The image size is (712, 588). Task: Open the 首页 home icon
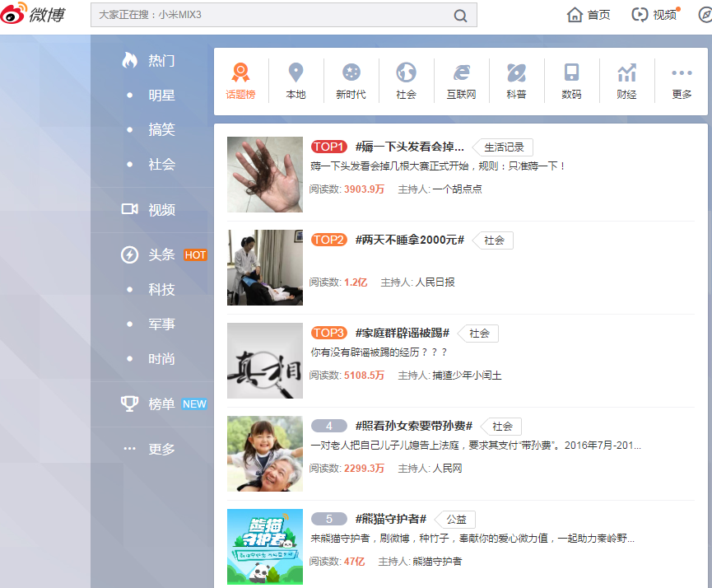pos(575,15)
